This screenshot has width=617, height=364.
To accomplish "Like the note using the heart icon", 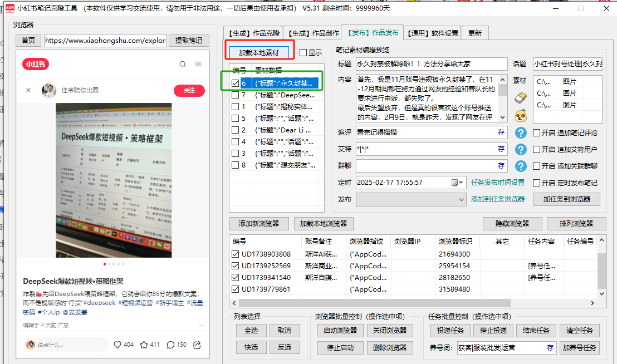I will 117,345.
